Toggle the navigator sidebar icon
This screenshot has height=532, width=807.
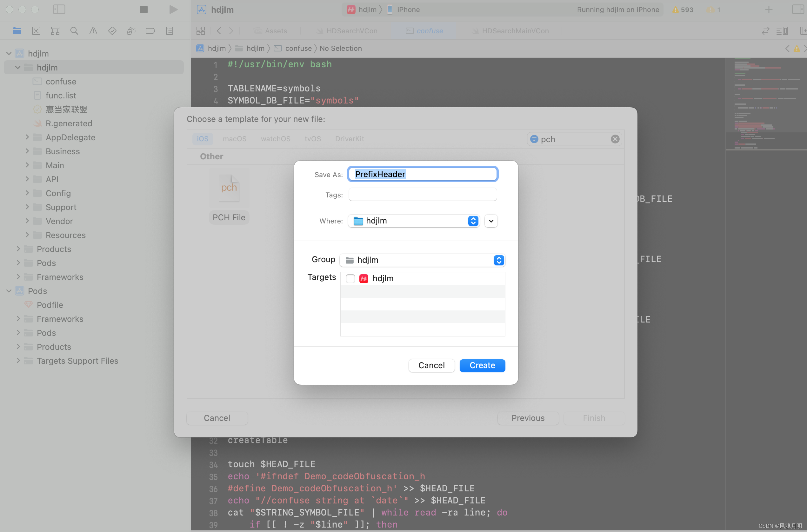59,9
